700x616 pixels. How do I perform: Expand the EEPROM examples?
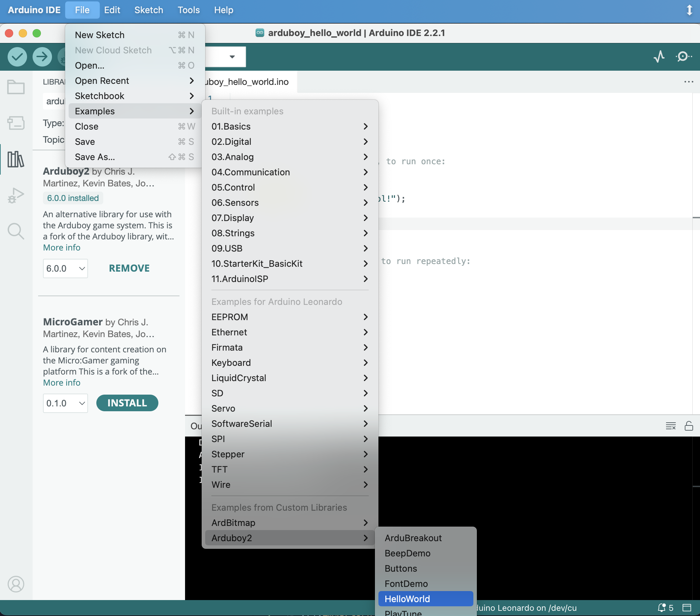click(x=290, y=317)
